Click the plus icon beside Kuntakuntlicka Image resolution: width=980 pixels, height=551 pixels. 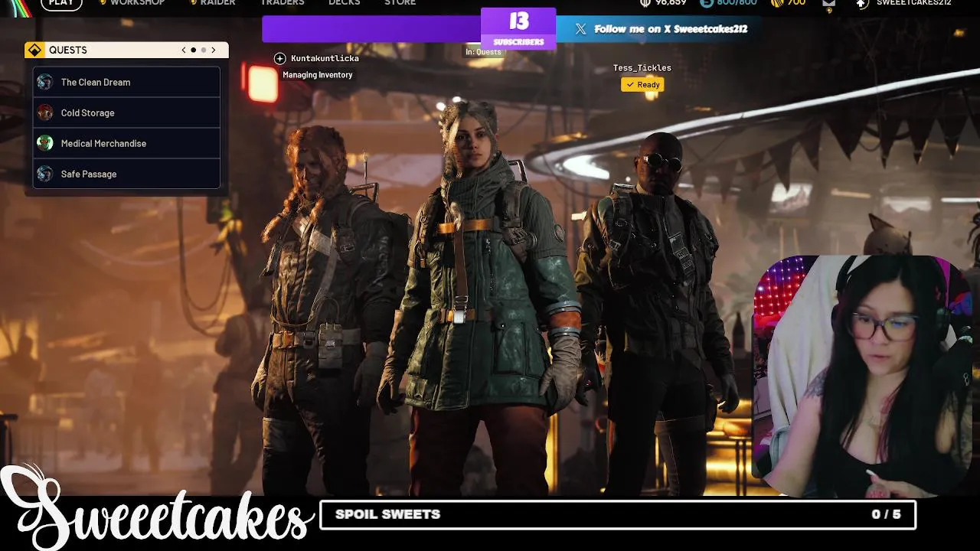279,58
